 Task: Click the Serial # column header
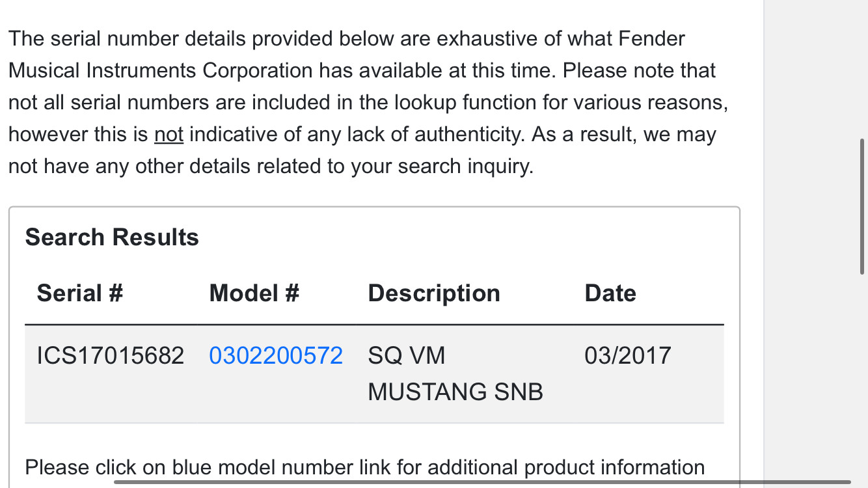click(x=79, y=293)
